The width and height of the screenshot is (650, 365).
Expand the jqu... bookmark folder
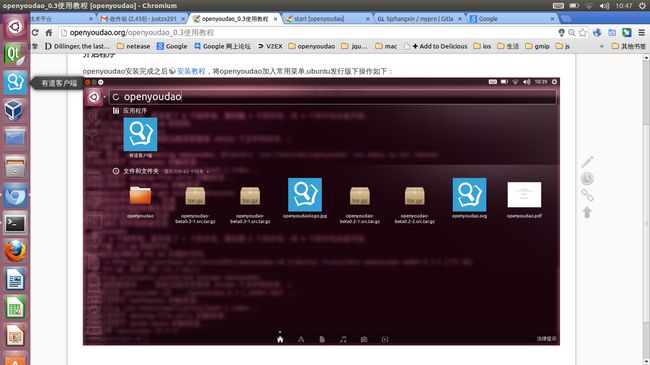354,46
